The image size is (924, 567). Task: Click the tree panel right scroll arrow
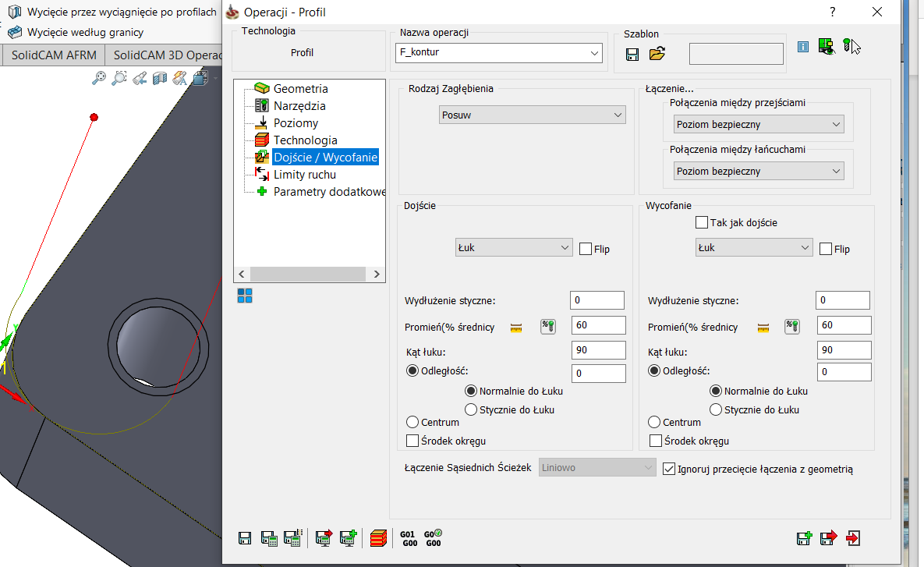(377, 274)
